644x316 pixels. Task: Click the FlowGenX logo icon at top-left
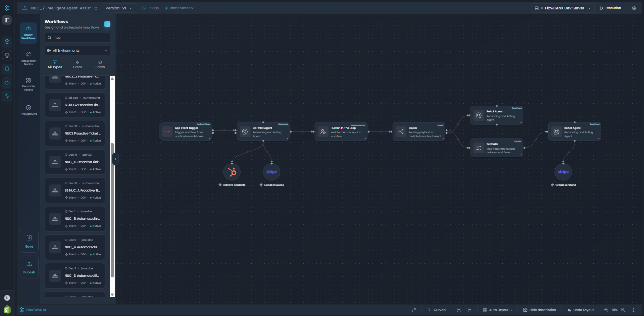7,8
